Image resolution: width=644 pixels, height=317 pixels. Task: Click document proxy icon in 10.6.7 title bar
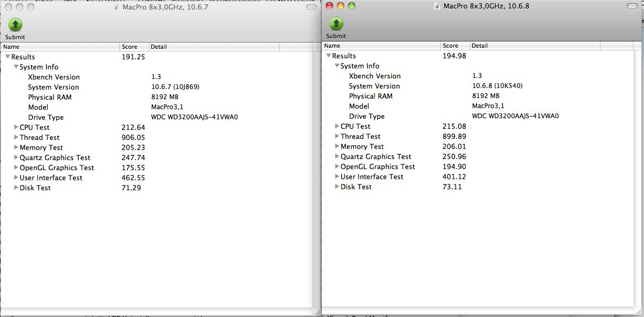pos(117,7)
